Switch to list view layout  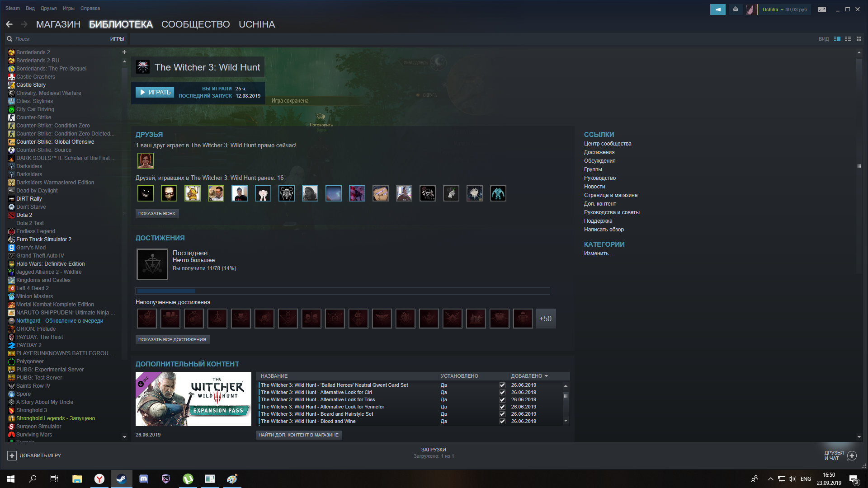(848, 39)
